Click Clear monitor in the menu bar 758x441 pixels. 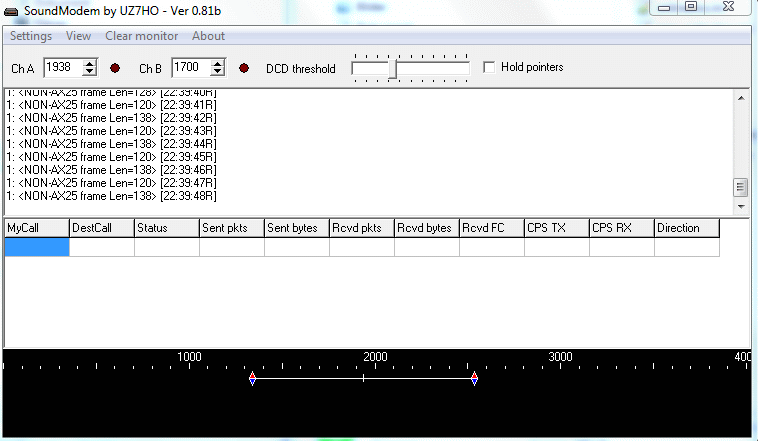pos(142,36)
